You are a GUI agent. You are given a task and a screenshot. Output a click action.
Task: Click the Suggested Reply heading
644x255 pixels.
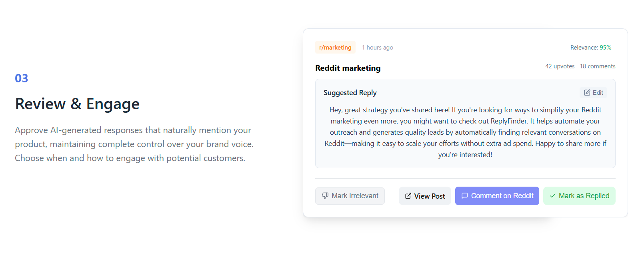tap(350, 93)
